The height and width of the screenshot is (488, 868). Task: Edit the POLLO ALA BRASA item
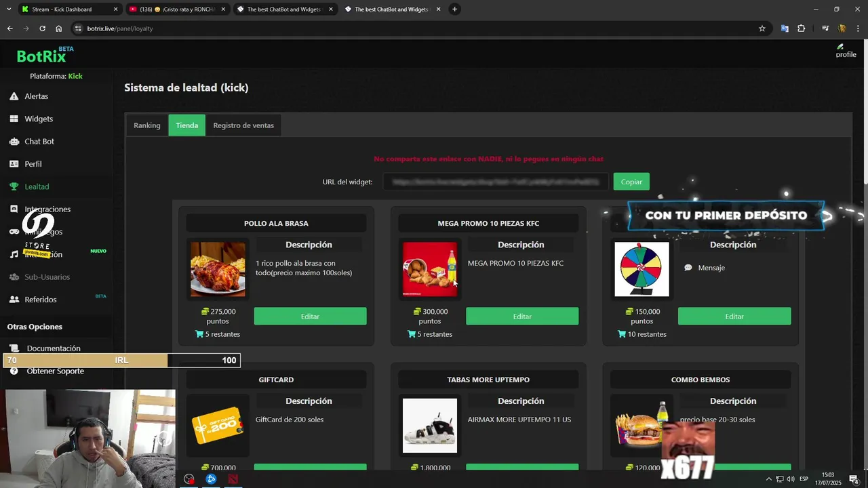(310, 316)
